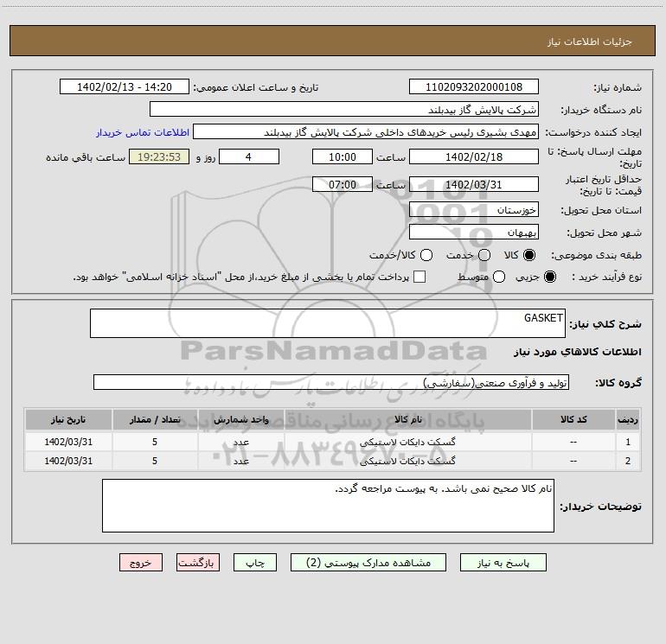Viewport: 666px width, 644px height.
Task: Click row 2 unit عدد cell
Action: [x=240, y=461]
